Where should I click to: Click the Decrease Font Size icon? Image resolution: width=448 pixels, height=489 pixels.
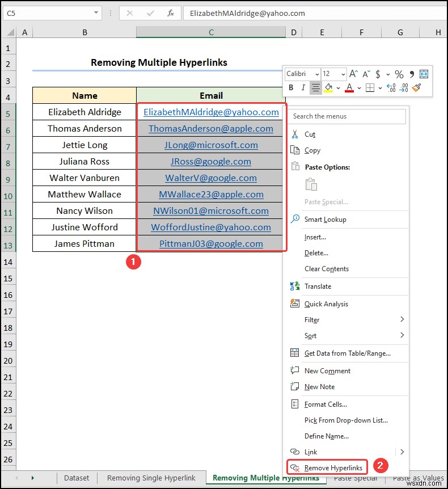[x=366, y=74]
